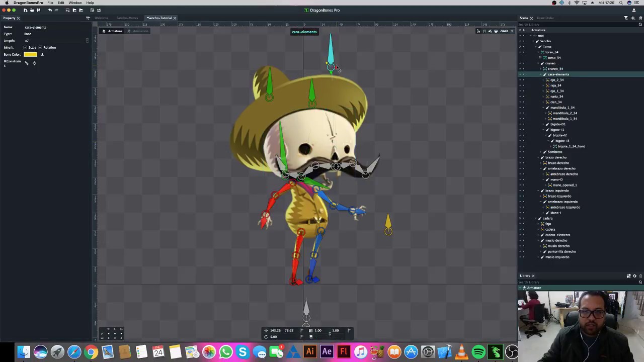Viewport: 644px width, 362px height.
Task: Toggle Inherit Rotation checkbox
Action: [x=40, y=47]
